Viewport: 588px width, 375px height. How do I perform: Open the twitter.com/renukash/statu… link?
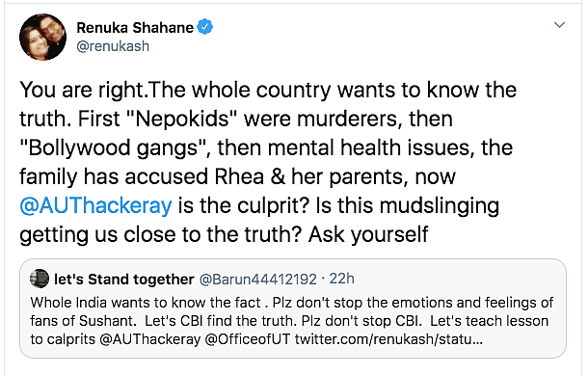coord(388,339)
